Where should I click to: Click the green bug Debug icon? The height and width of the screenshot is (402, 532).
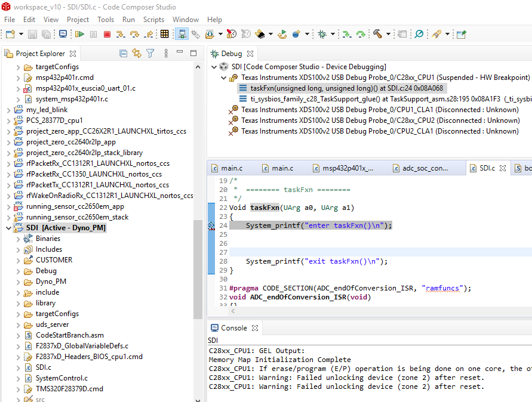[322, 35]
